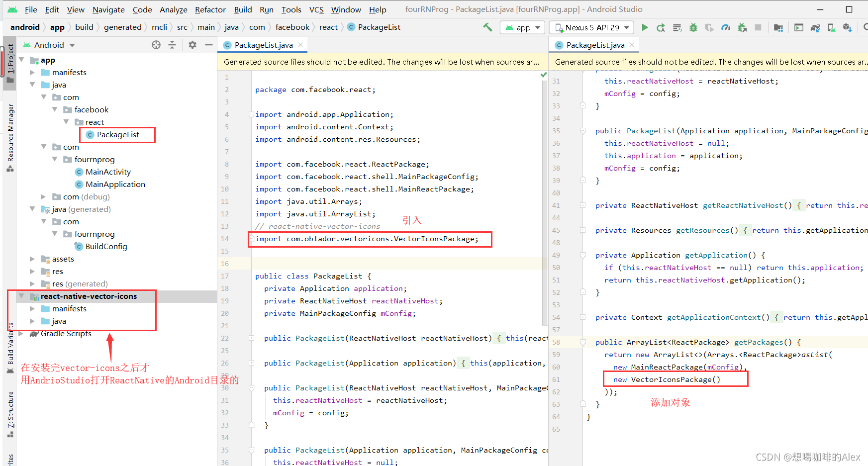Expand manifests folder under app
The width and height of the screenshot is (868, 466).
(x=32, y=72)
